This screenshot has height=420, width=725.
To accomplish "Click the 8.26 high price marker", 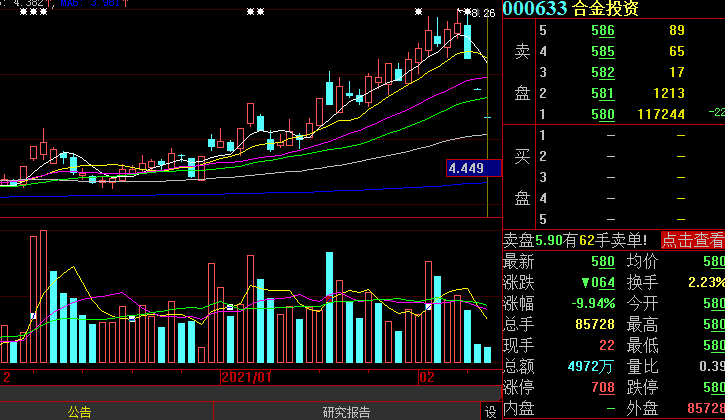I will click(x=483, y=13).
